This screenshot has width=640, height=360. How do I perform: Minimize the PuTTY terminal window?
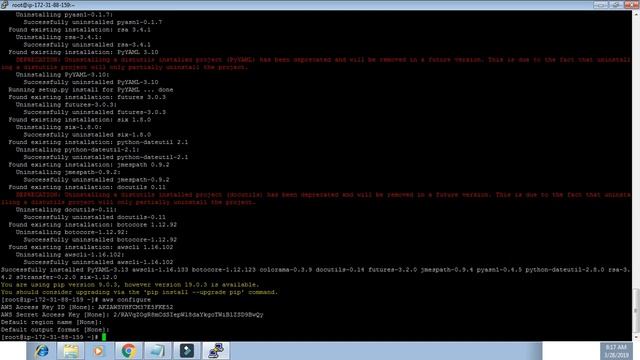tap(600, 4)
